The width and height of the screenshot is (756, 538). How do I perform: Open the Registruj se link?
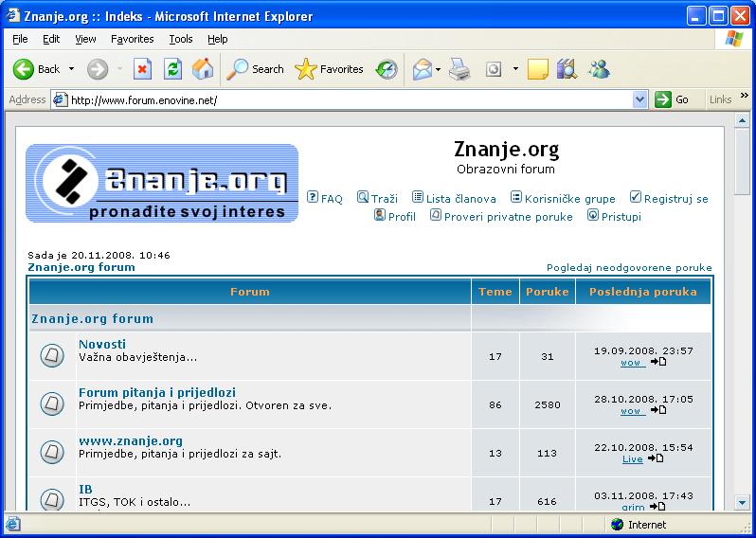point(676,199)
